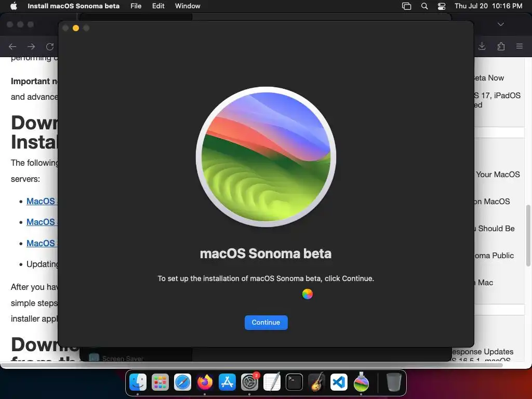Click the macOS Sonoma artwork in installer

(266, 157)
